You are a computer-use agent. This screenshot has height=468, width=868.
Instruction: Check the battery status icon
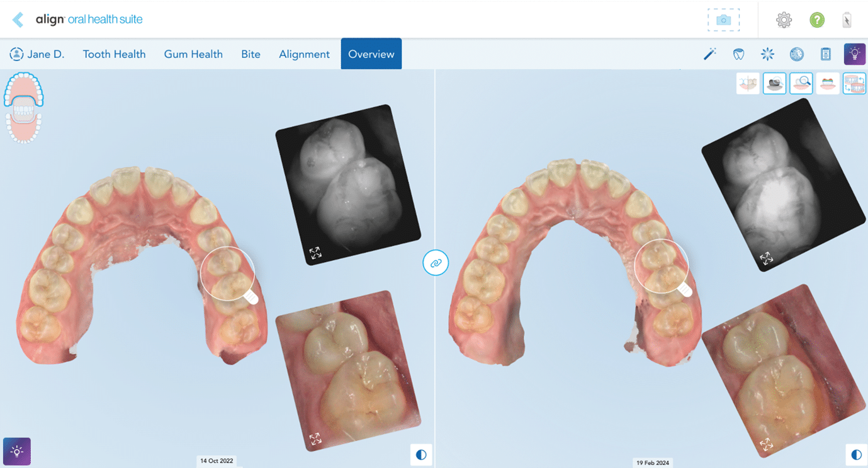point(847,20)
